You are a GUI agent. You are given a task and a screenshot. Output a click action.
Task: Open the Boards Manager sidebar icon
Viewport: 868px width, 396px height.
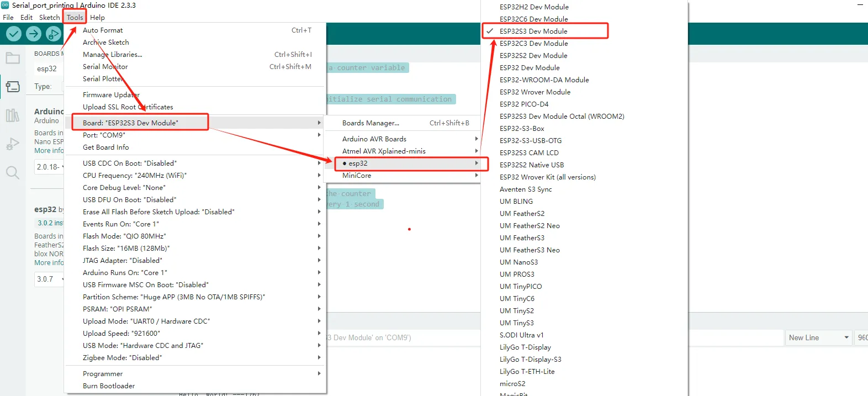click(13, 87)
